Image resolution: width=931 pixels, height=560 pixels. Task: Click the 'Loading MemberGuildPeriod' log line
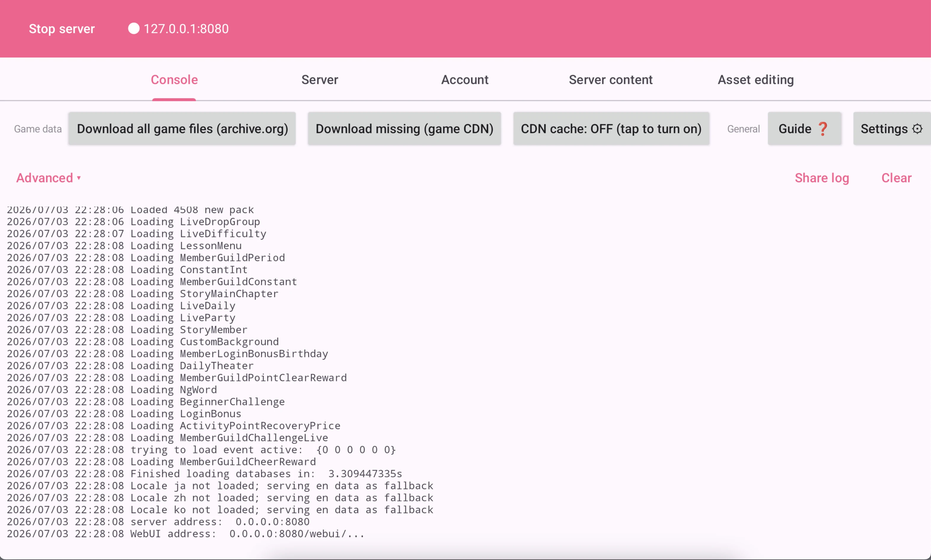point(146,258)
